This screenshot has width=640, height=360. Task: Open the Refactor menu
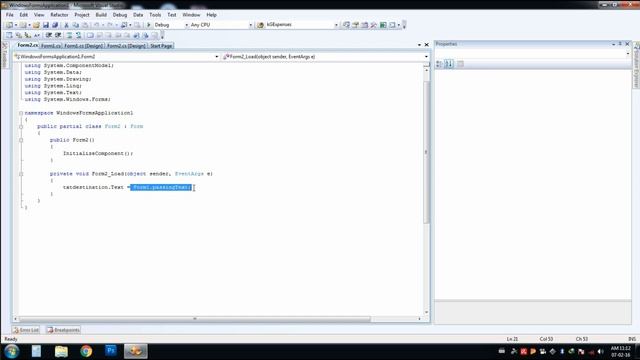(x=59, y=15)
